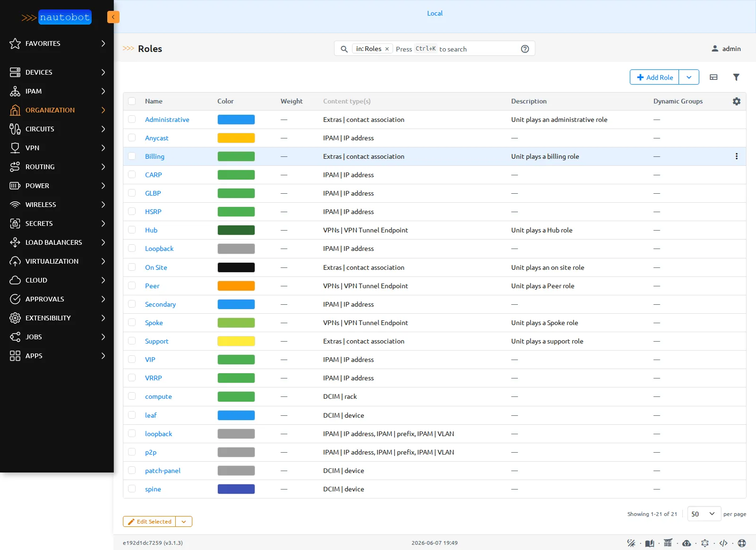Open the GraphQL icon in footer

[x=705, y=543]
